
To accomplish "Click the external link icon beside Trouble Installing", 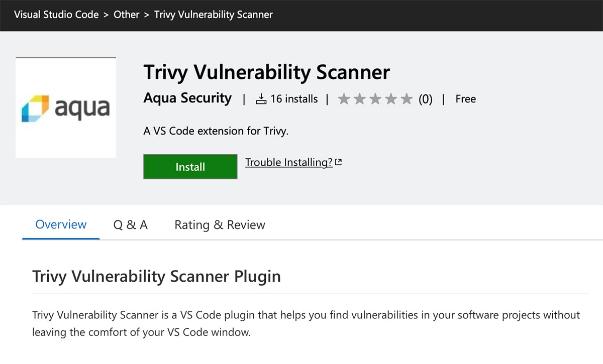I will 339,162.
